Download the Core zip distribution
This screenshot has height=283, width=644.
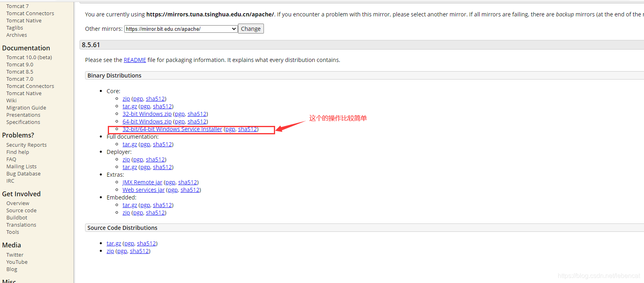pyautogui.click(x=126, y=99)
